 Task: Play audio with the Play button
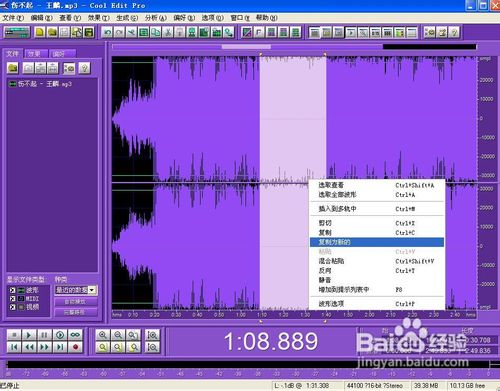(x=29, y=335)
